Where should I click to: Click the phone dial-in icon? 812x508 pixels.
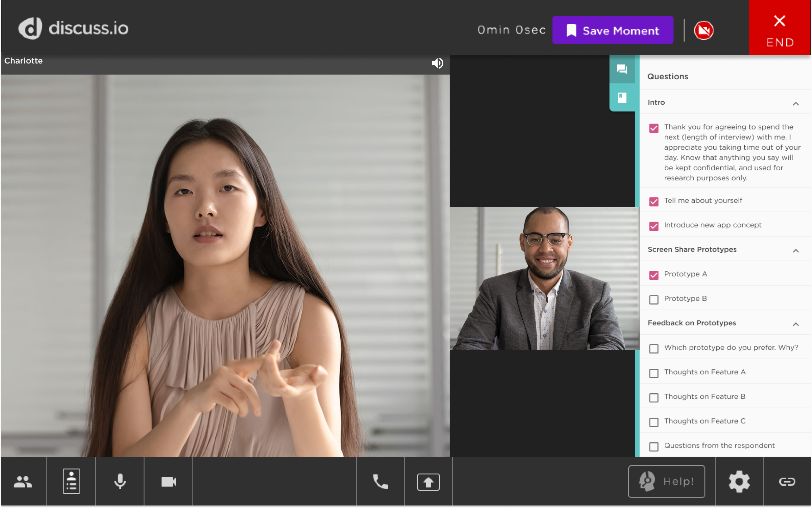[x=380, y=481]
